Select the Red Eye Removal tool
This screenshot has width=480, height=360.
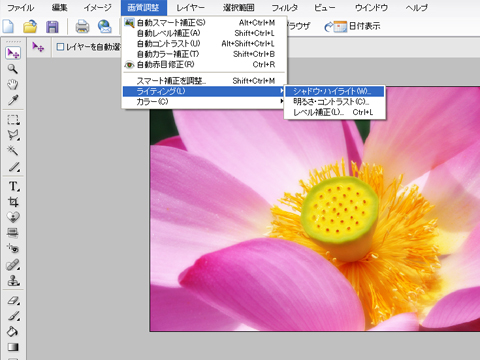pos(13,249)
